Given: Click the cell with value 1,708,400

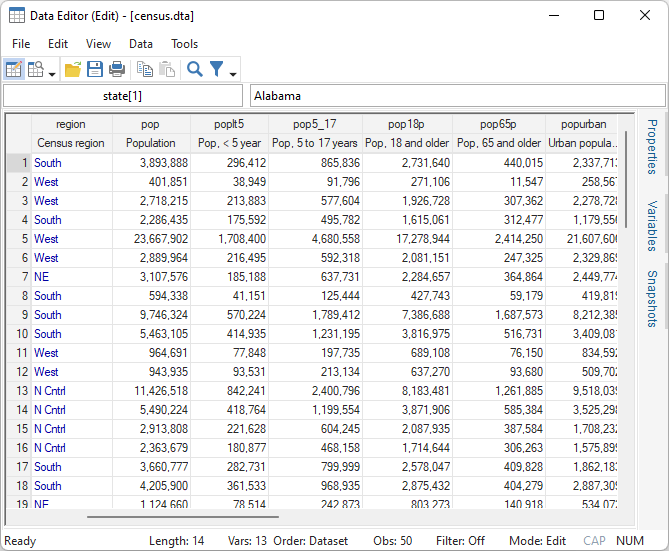Looking at the screenshot, I should click(x=230, y=239).
